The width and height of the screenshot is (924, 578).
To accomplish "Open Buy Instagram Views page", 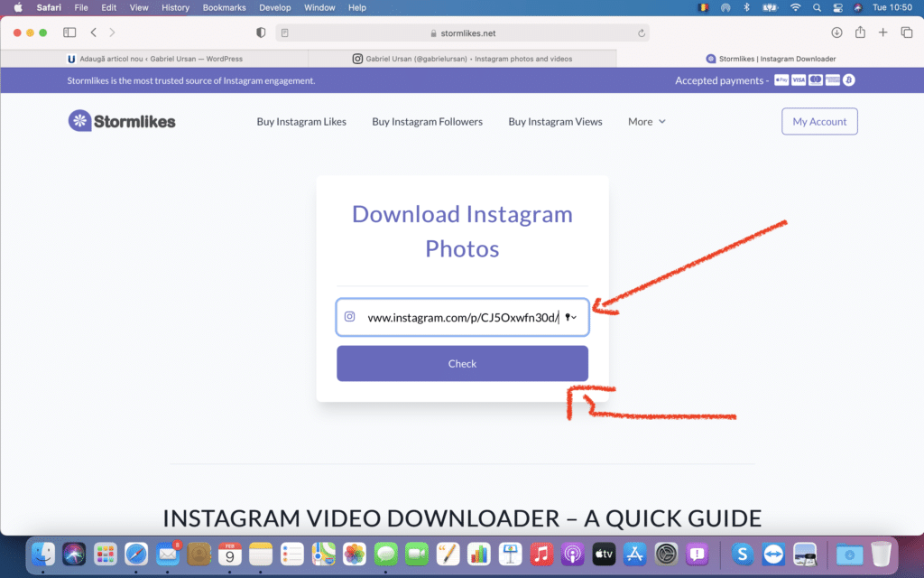I will click(555, 122).
